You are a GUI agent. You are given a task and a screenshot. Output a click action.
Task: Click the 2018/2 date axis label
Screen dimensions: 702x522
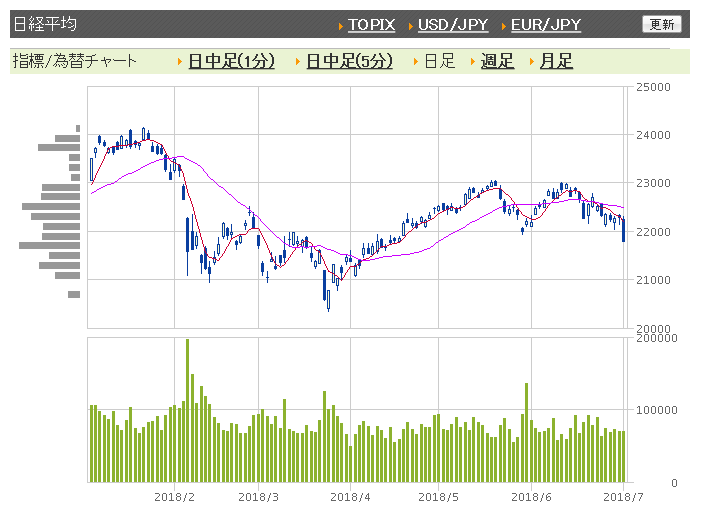(x=174, y=497)
